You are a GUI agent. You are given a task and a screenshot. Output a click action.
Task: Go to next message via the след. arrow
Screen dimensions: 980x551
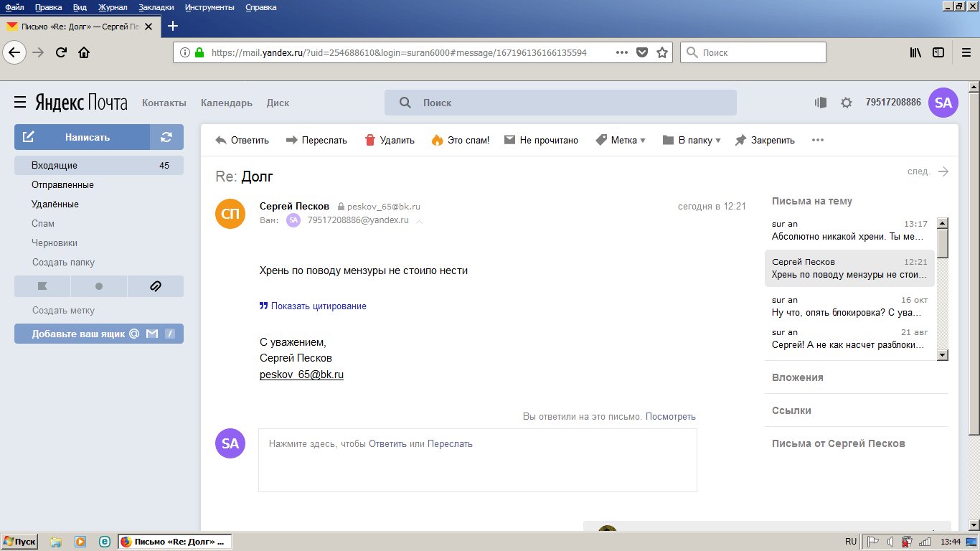point(943,171)
